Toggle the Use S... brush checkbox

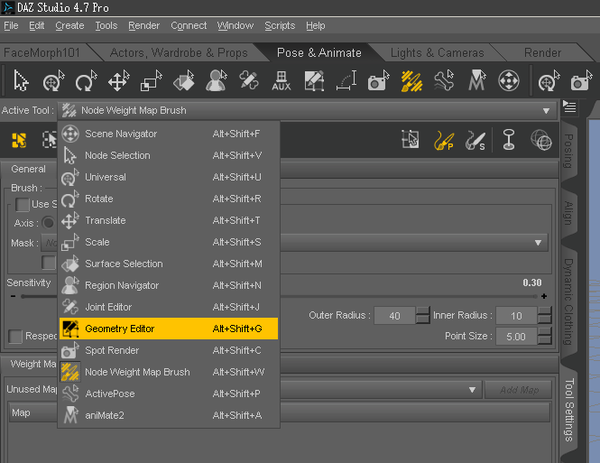coord(22,204)
